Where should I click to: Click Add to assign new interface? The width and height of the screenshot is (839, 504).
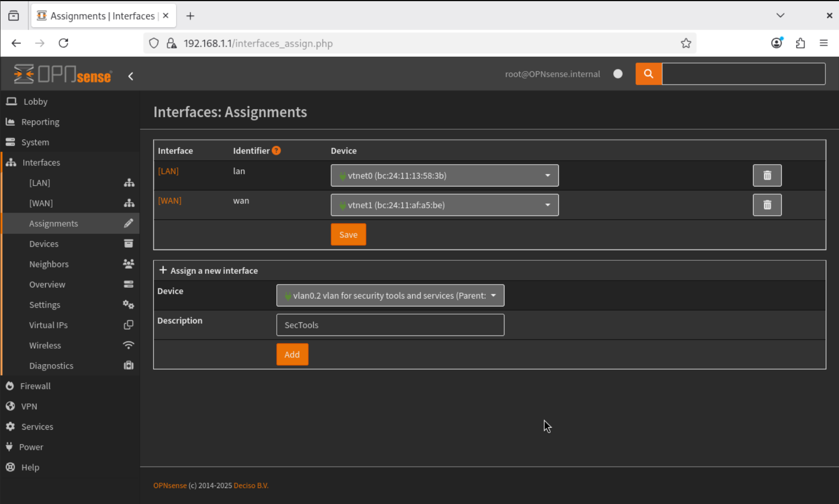pos(292,354)
